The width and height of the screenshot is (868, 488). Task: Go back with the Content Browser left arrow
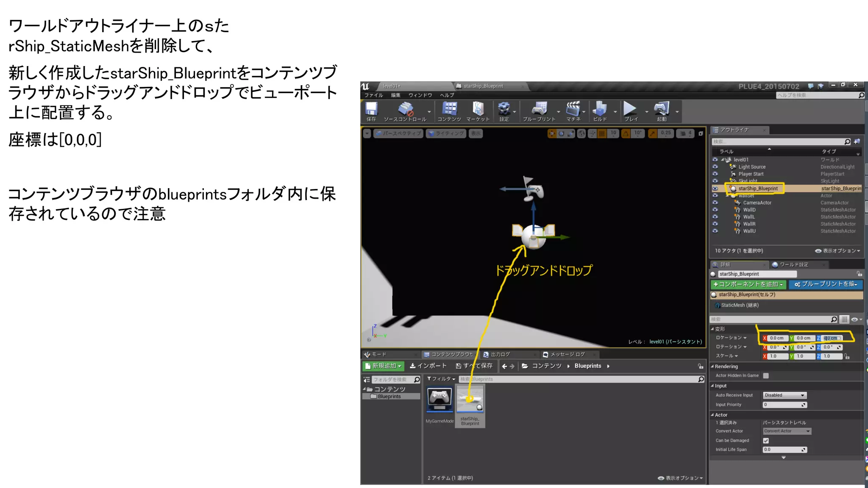pyautogui.click(x=504, y=366)
